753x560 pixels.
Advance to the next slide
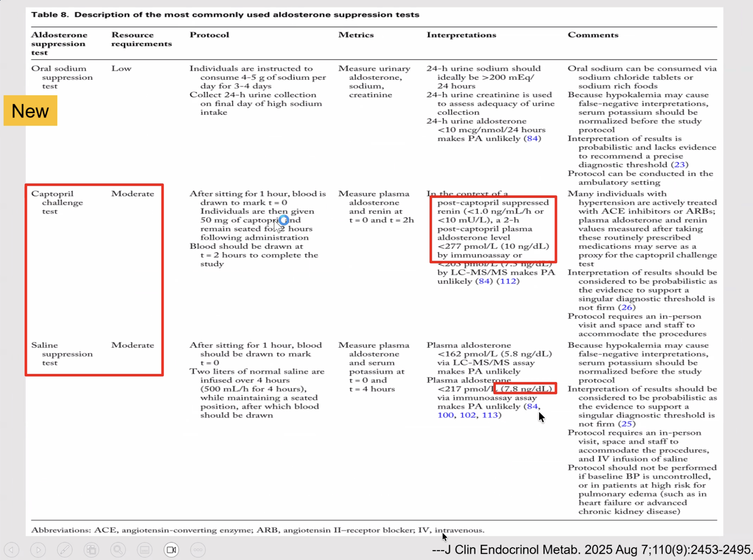[38, 550]
